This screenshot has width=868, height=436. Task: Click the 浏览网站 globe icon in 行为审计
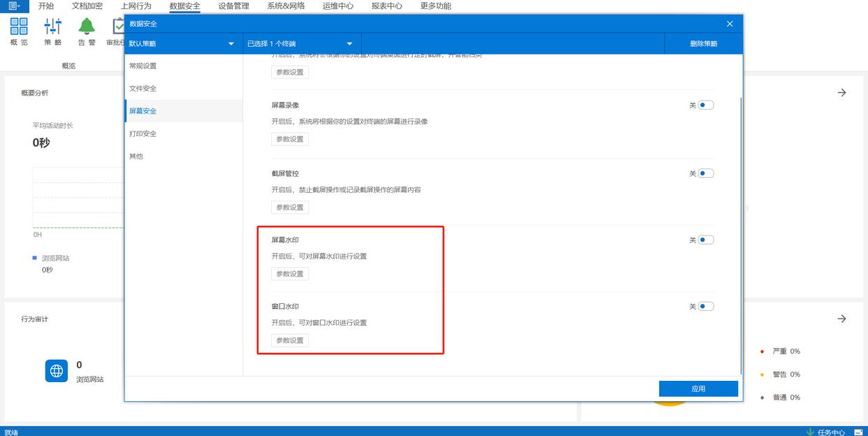57,371
